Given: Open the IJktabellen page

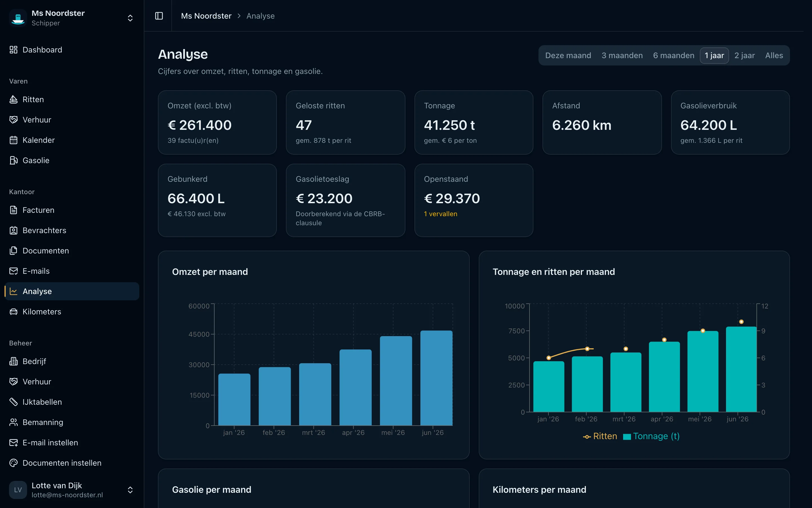Looking at the screenshot, I should click(72, 402).
